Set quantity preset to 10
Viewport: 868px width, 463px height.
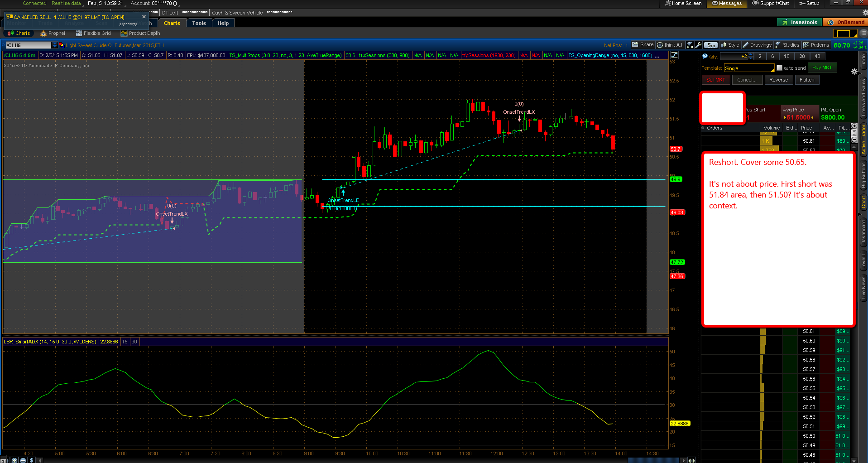(x=787, y=56)
